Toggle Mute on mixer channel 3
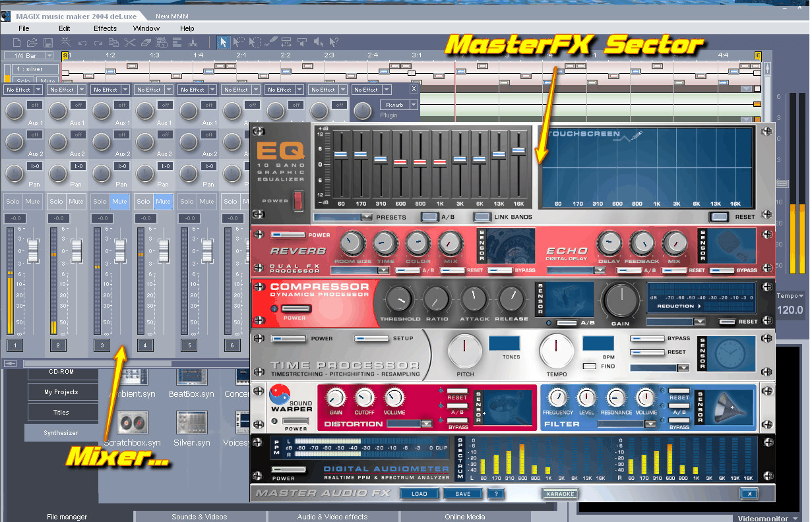Viewport: 812px width, 522px height. [x=119, y=202]
